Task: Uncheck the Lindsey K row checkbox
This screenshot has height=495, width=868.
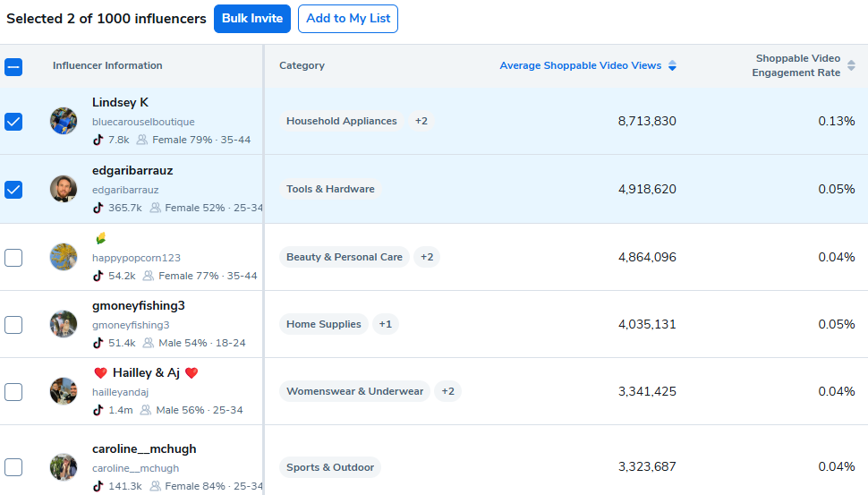Action: pos(13,122)
